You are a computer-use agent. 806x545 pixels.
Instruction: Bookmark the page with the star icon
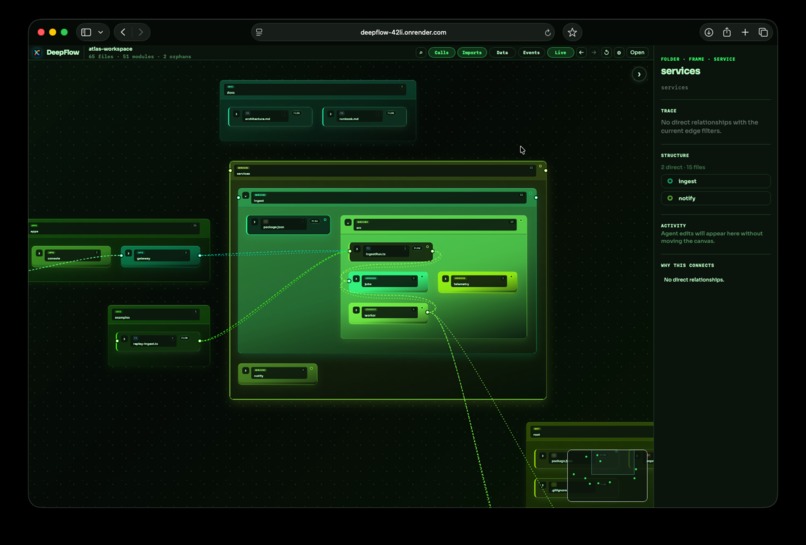(572, 32)
